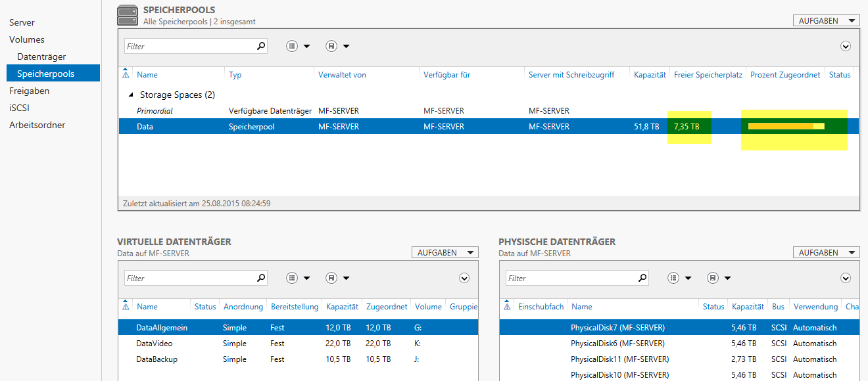Sort Speicherpools by Typ column
868x381 pixels.
tap(235, 75)
